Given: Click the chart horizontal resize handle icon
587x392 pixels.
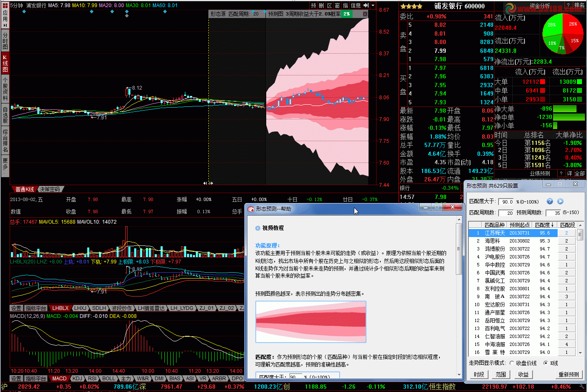Looking at the screenshot, I should [208, 183].
